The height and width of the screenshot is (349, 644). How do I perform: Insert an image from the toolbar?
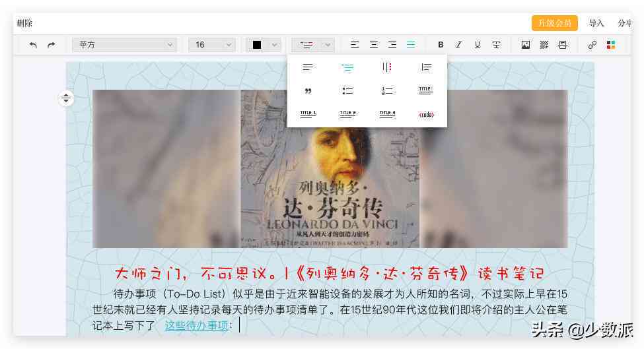click(526, 45)
